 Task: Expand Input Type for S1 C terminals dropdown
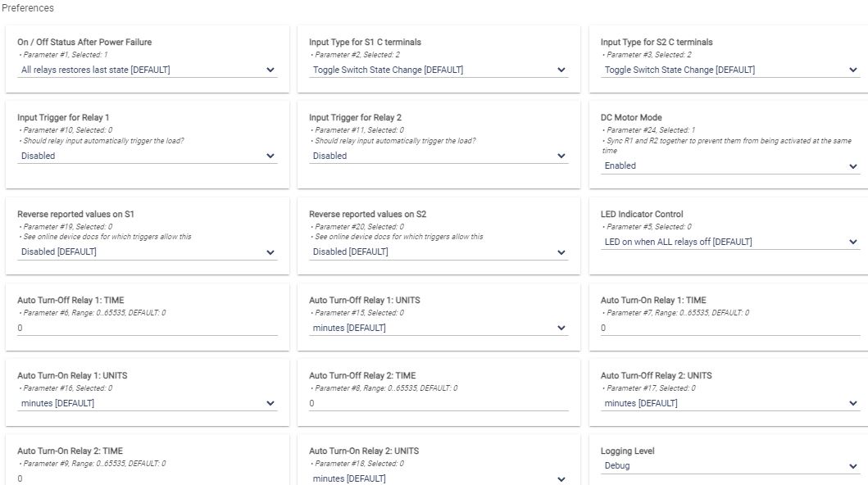(439, 70)
